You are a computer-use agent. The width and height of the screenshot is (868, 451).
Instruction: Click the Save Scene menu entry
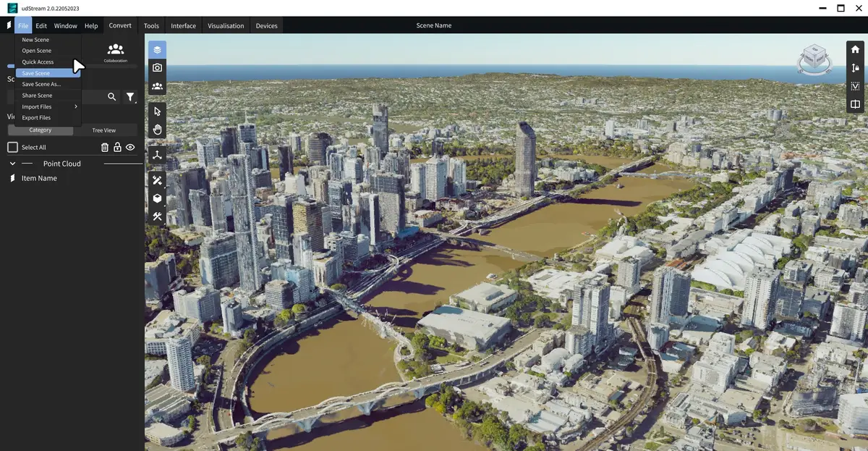pos(48,73)
